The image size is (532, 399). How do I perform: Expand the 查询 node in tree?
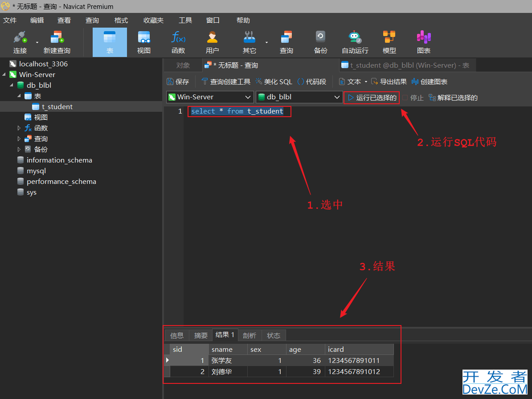tap(19, 138)
